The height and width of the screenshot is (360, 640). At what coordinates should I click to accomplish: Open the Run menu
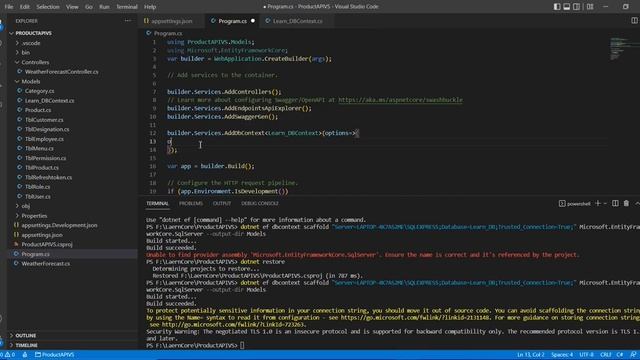click(x=104, y=7)
